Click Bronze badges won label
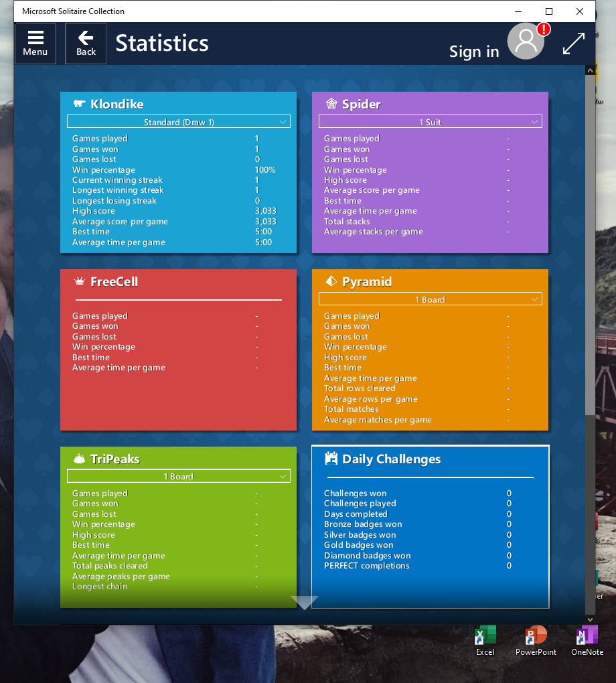Viewport: 616px width, 683px height. pyautogui.click(x=363, y=524)
